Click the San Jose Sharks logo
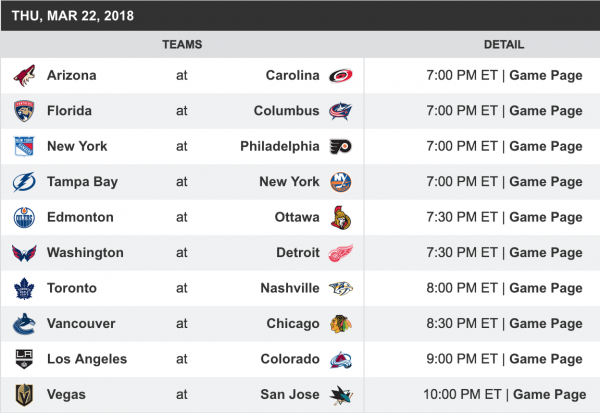This screenshot has height=413, width=600. click(340, 395)
